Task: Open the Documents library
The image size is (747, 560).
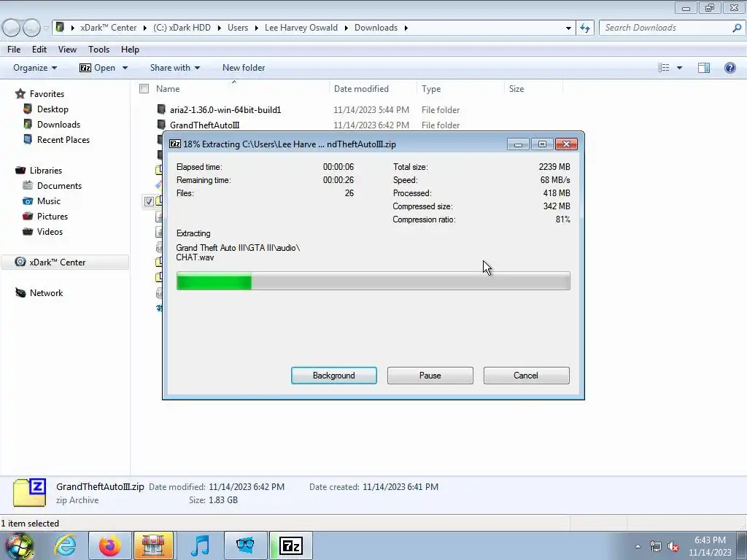Action: click(x=59, y=186)
